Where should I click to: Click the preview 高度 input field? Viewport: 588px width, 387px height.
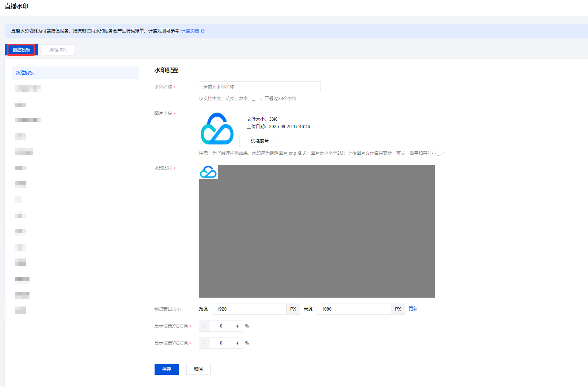coord(354,309)
